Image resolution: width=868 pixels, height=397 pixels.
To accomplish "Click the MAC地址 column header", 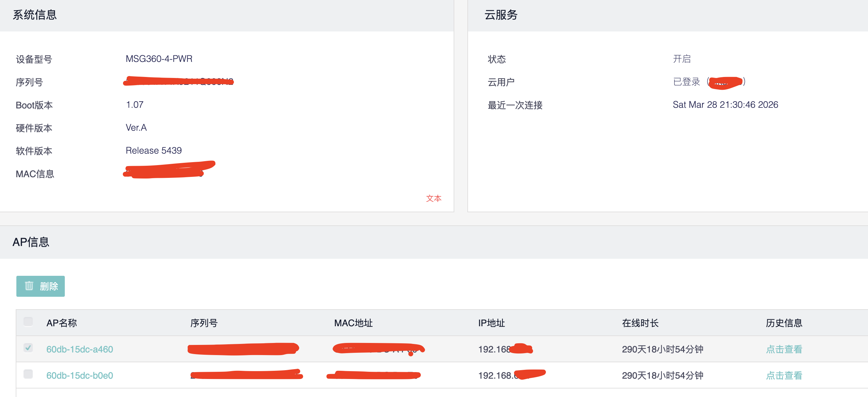I will (x=353, y=323).
